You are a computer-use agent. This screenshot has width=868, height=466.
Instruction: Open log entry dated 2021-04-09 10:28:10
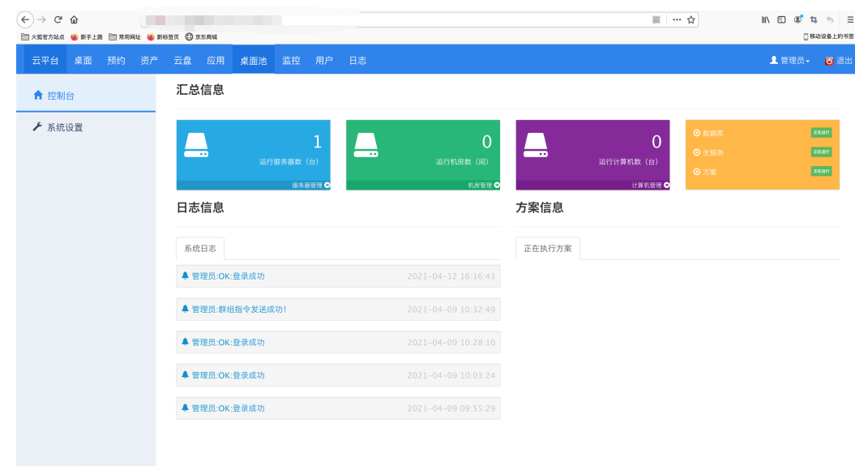click(338, 342)
